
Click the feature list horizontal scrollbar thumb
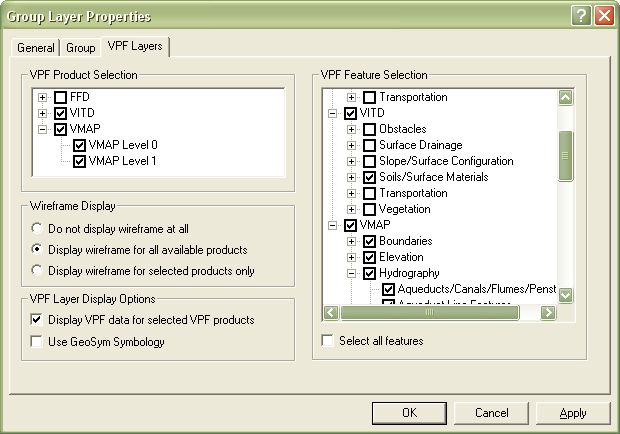[x=430, y=312]
